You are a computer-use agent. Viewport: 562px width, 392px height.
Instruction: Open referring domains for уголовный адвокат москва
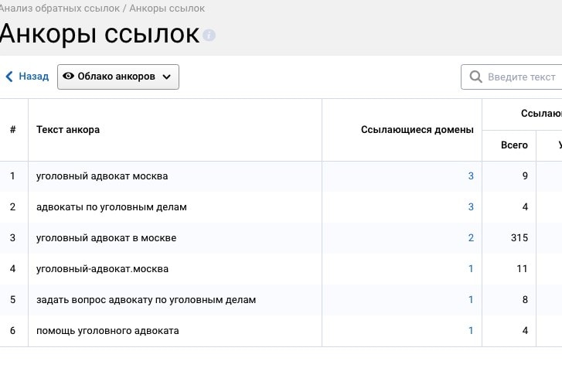[471, 176]
